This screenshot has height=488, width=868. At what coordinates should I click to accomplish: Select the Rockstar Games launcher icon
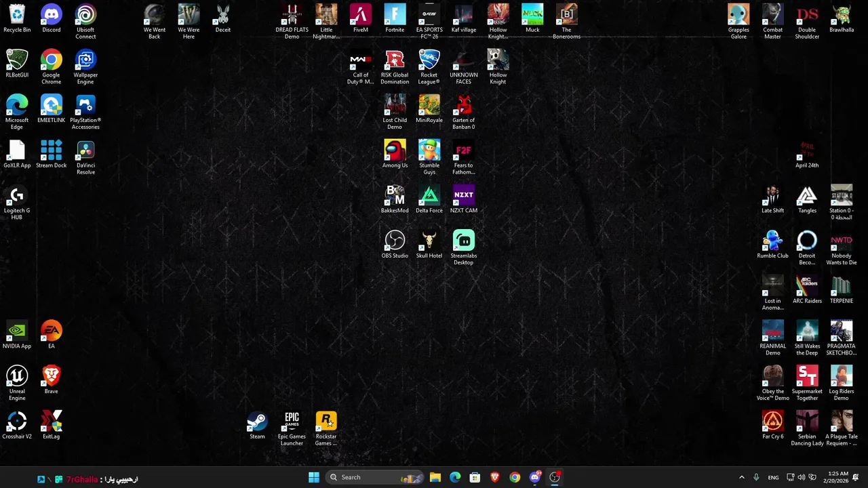click(x=326, y=428)
